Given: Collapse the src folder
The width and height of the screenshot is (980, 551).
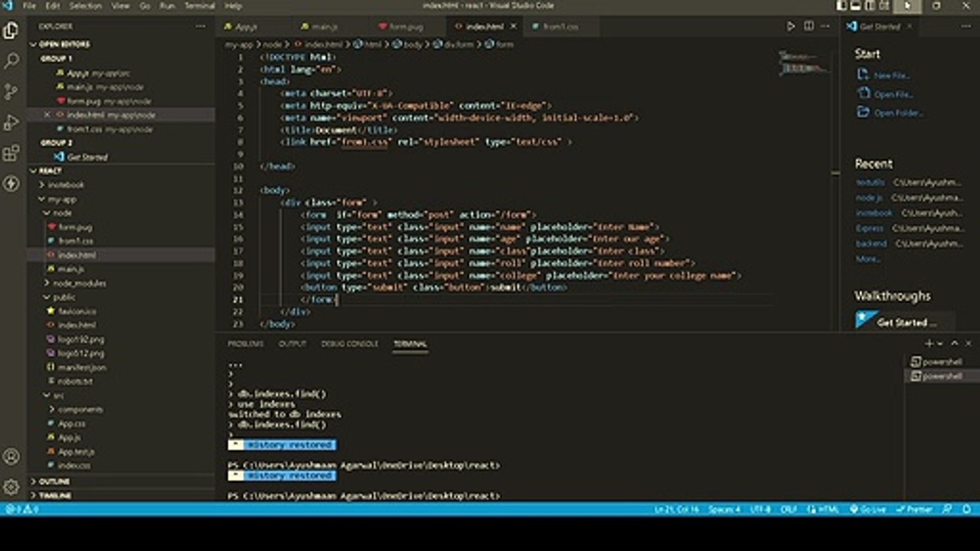Looking at the screenshot, I should 58,395.
